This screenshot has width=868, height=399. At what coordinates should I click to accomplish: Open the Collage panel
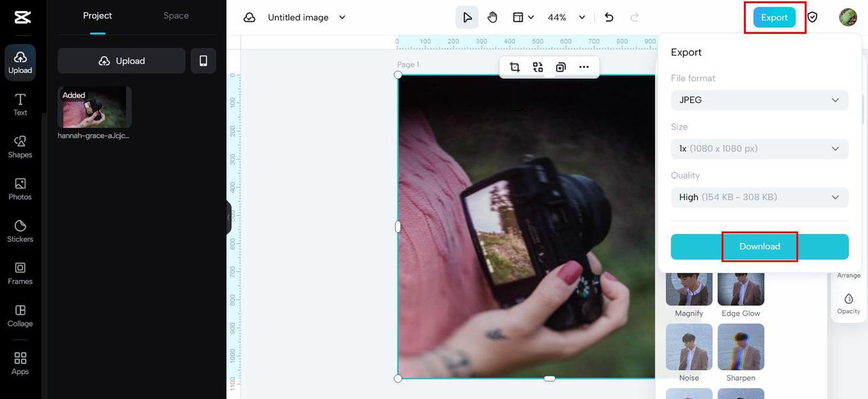point(20,316)
